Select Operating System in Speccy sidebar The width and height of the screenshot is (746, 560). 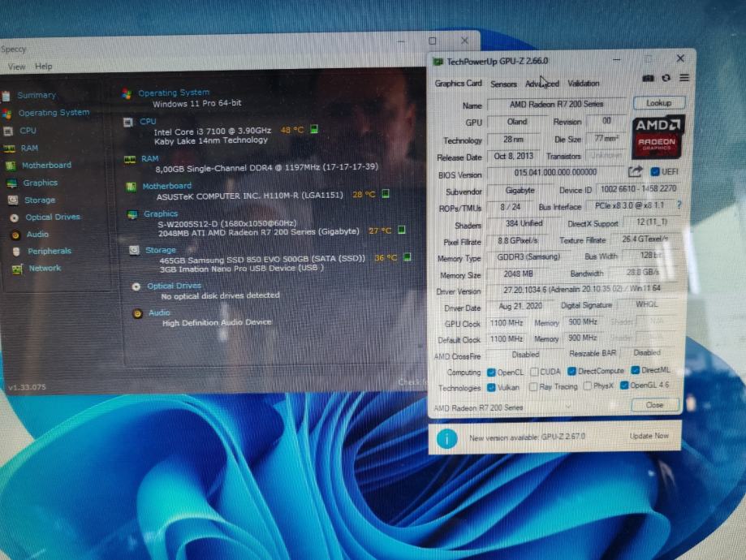[54, 113]
